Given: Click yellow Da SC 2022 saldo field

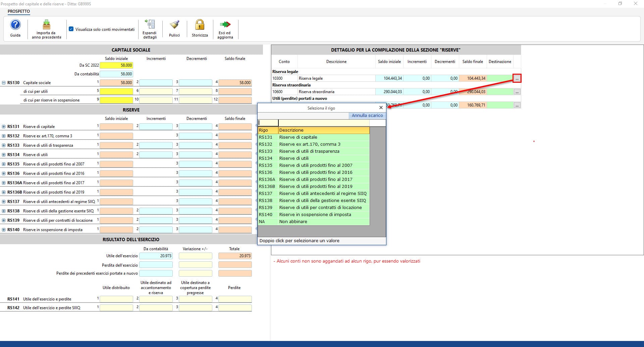Looking at the screenshot, I should (x=116, y=65).
